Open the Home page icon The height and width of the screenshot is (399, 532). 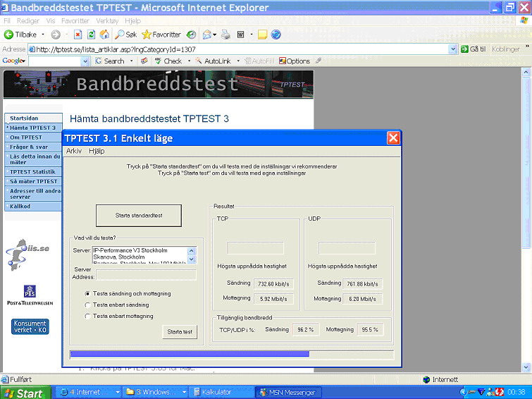click(104, 35)
